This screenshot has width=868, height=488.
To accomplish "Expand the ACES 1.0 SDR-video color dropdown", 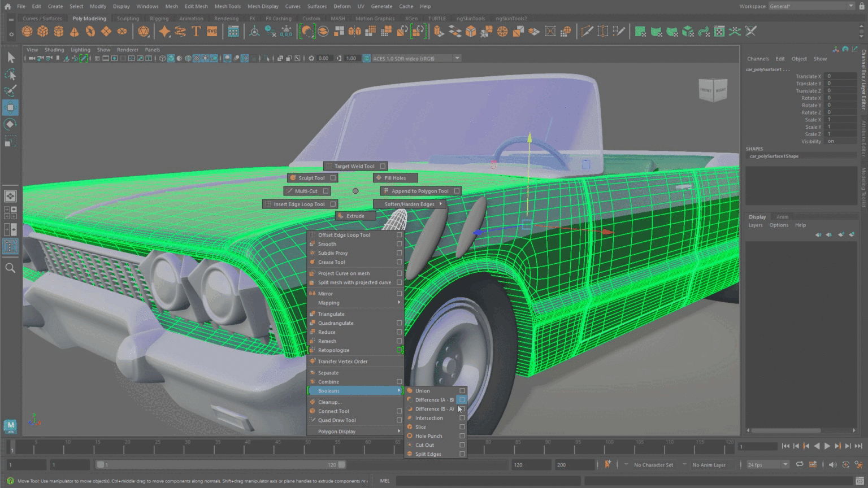I will [457, 58].
